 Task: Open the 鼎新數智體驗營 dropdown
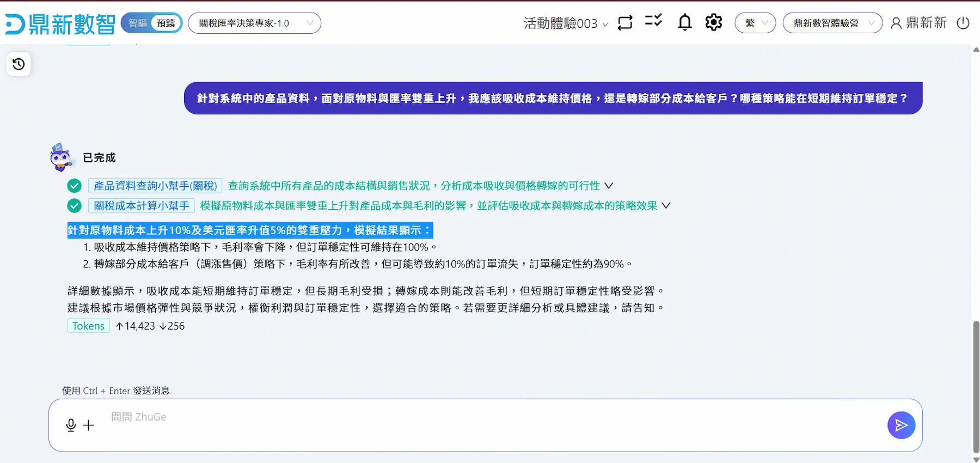coord(832,23)
